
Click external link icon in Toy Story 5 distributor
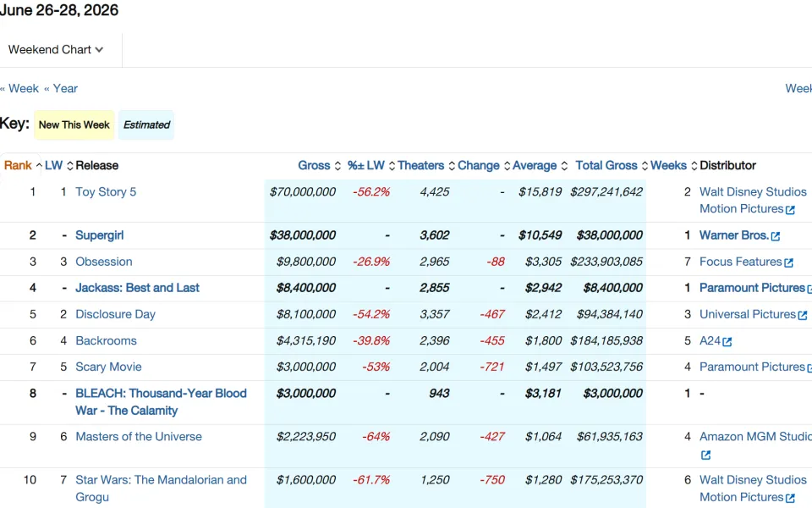click(x=790, y=210)
